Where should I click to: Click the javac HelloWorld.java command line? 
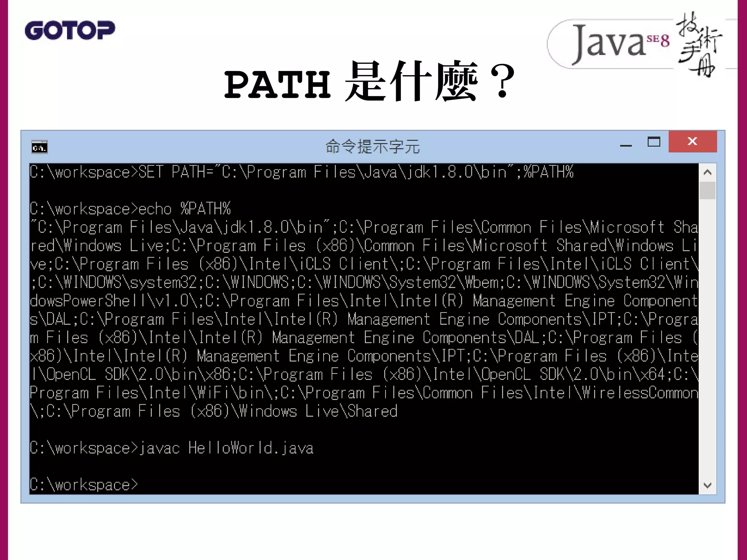click(x=171, y=448)
